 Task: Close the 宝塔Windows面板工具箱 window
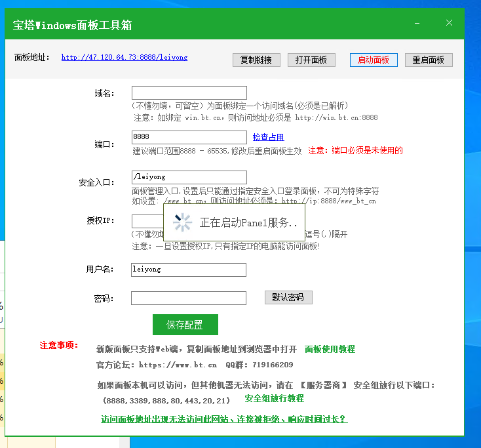click(449, 23)
